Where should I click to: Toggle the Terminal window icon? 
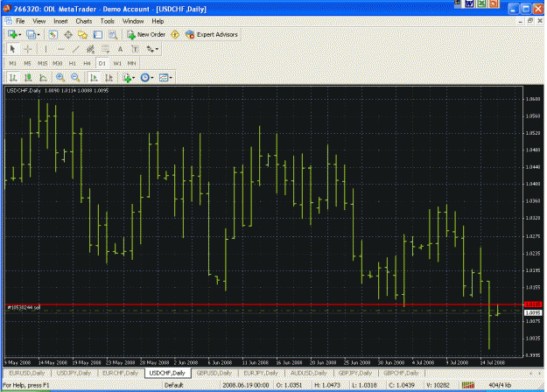98,34
